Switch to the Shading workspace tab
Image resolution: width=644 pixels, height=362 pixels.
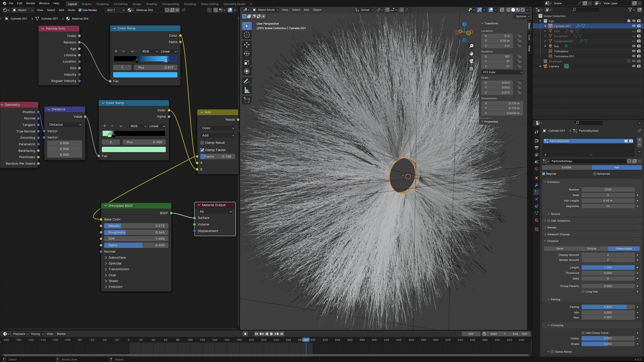coord(151,4)
